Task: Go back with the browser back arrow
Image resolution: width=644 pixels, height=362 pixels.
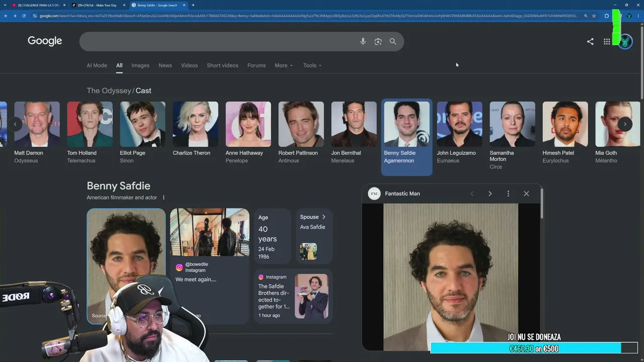Action: (x=6, y=16)
